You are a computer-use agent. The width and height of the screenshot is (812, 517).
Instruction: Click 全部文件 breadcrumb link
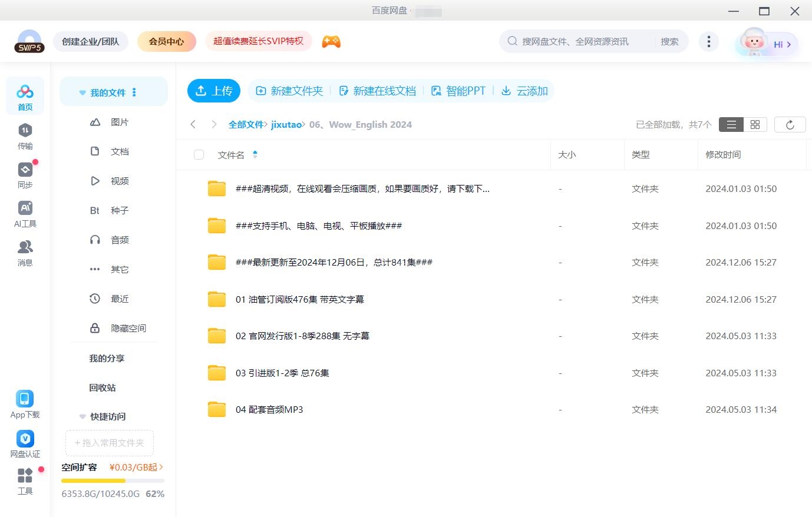(x=246, y=124)
